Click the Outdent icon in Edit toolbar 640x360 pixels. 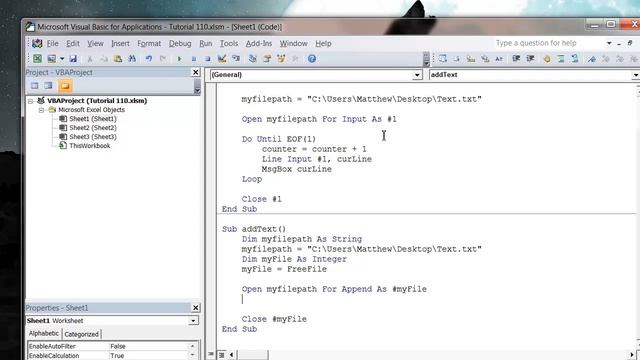(x=530, y=59)
